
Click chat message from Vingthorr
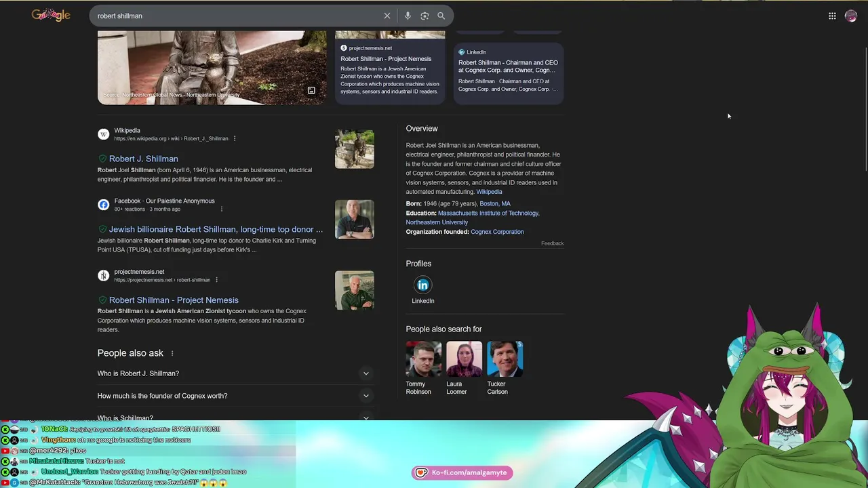[115, 440]
